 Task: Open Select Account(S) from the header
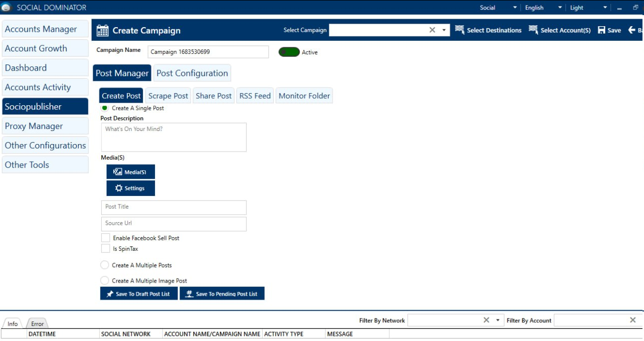coord(559,30)
